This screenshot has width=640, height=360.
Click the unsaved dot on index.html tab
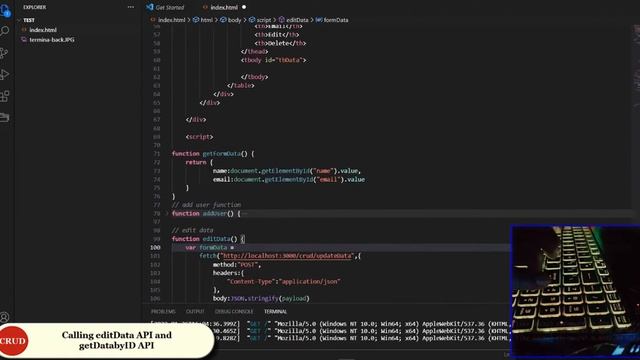click(x=244, y=7)
